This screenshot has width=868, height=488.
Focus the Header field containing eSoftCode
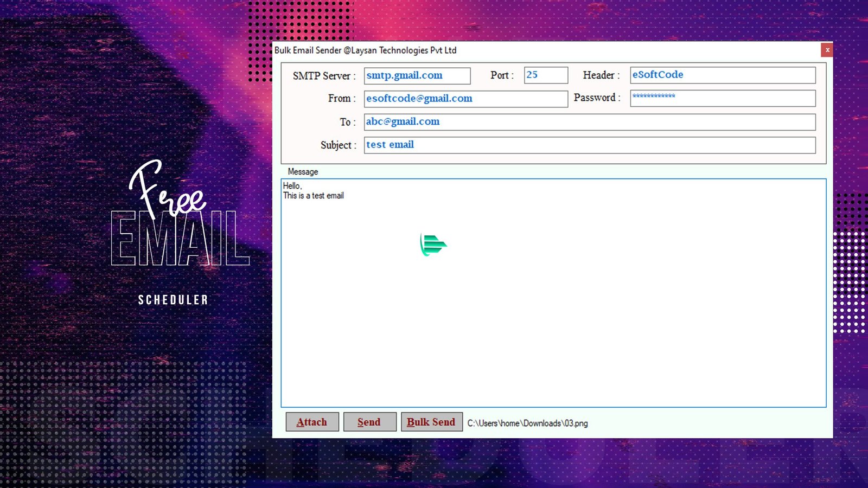pyautogui.click(x=722, y=75)
